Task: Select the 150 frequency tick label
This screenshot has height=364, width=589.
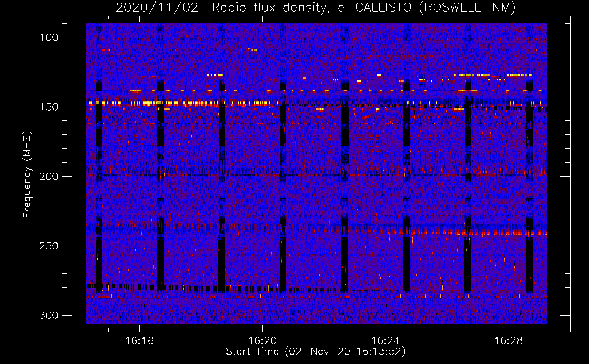Action: tap(49, 107)
